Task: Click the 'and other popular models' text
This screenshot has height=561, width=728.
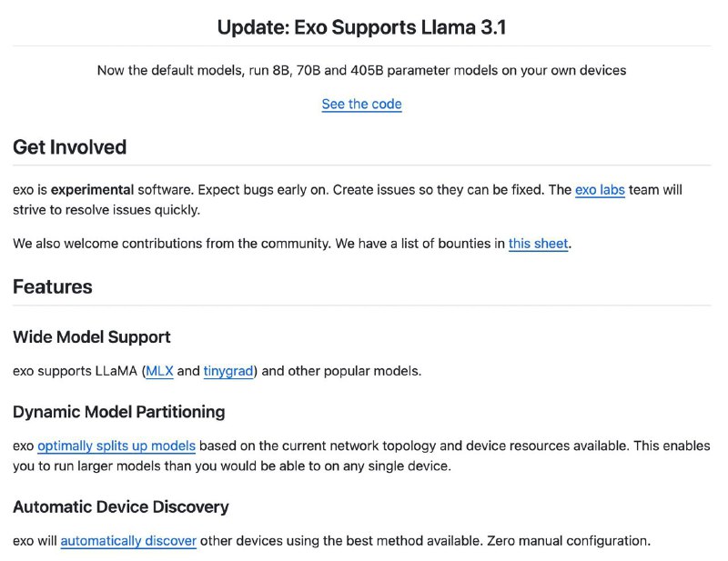Action: pos(341,371)
